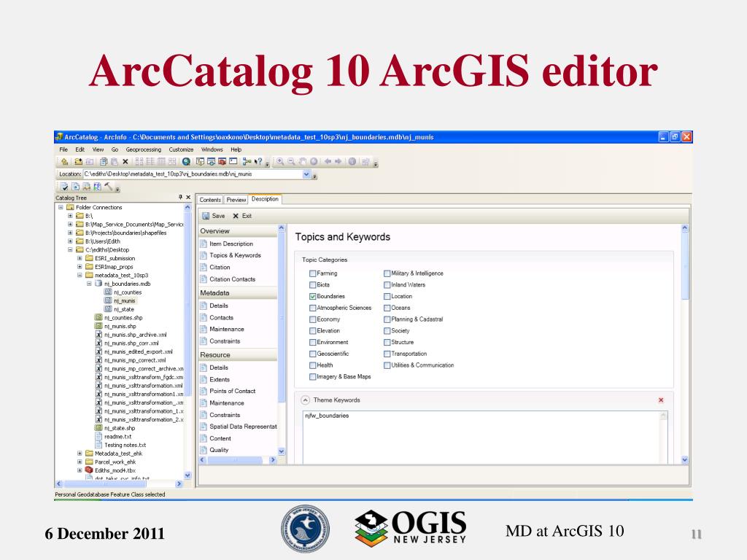This screenshot has width=747, height=560.
Task: Go back to previous extent arrow
Action: tap(328, 161)
